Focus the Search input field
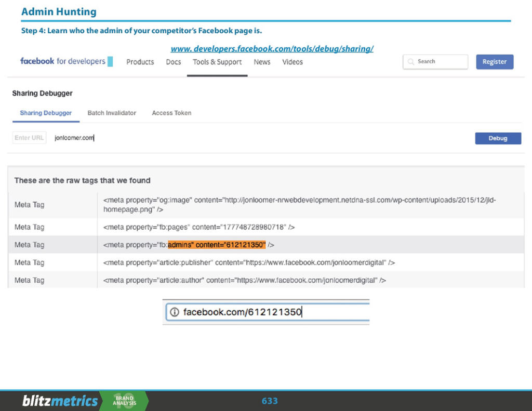The image size is (532, 411). tap(435, 62)
